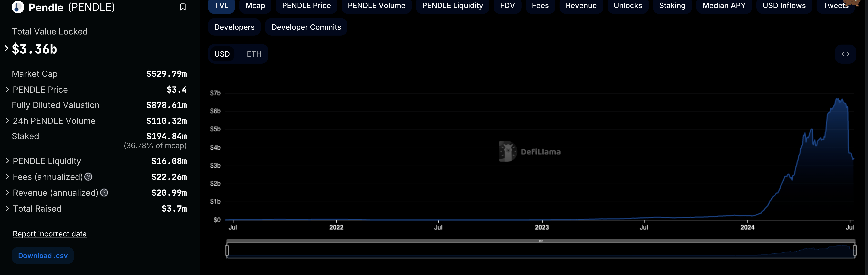Expand the Revenue (annualized) row

click(x=7, y=193)
